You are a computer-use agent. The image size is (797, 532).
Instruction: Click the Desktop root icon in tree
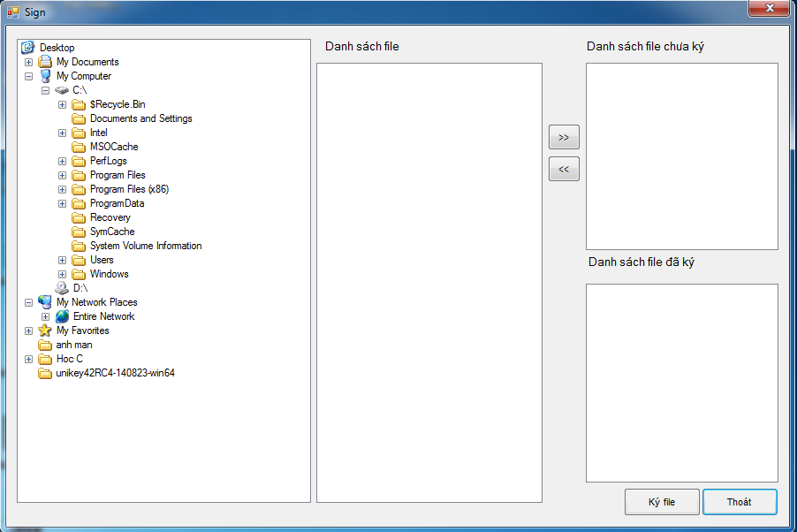(x=28, y=48)
